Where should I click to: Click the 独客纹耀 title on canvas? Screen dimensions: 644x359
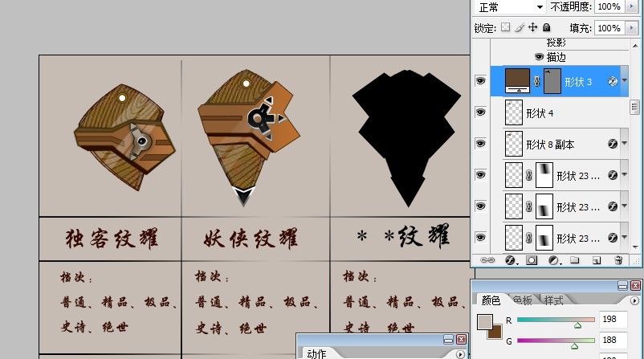[112, 239]
